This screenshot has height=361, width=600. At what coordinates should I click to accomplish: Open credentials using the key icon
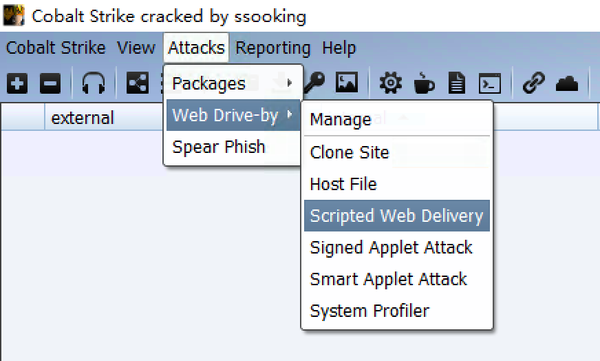[x=315, y=83]
